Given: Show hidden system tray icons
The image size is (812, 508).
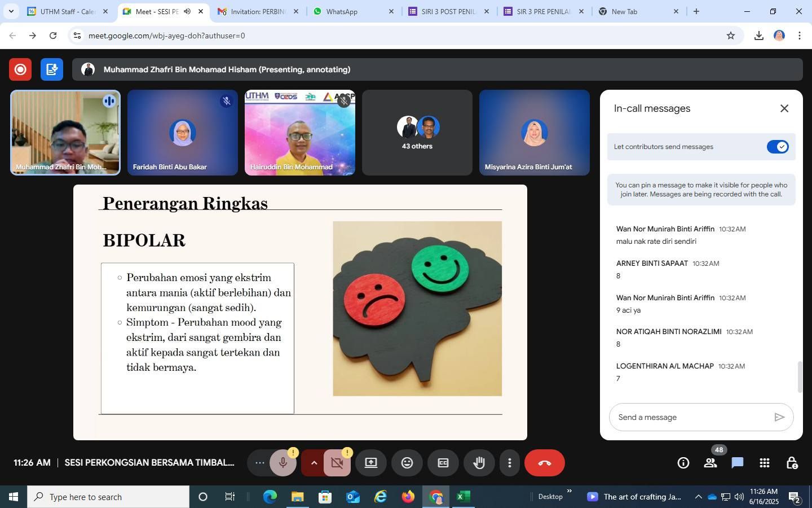Looking at the screenshot, I should click(x=698, y=497).
